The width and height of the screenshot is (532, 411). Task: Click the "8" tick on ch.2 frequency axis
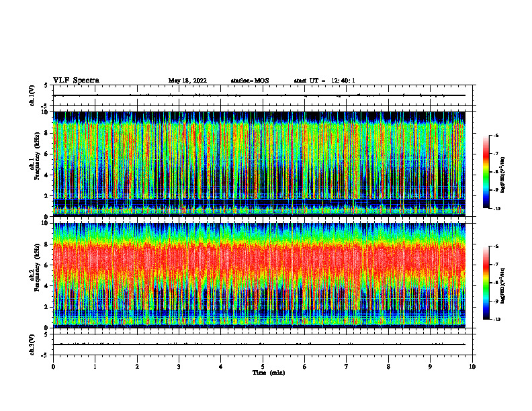point(46,244)
